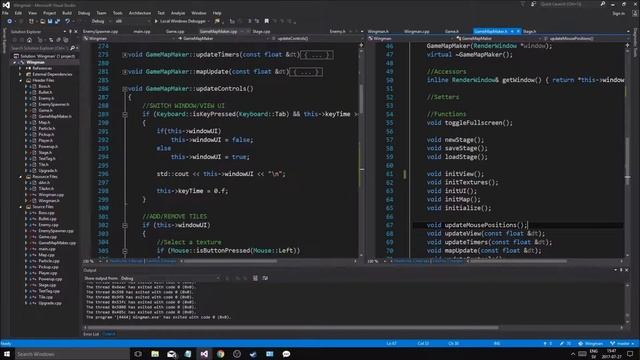Switch to the Stage.h tab
Screen dimensions: 640x360
(529, 31)
